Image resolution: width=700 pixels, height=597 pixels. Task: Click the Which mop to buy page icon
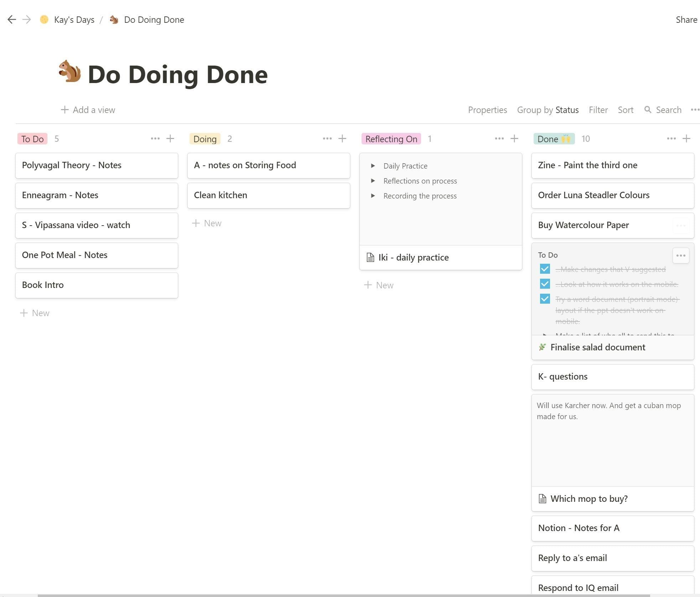click(542, 499)
